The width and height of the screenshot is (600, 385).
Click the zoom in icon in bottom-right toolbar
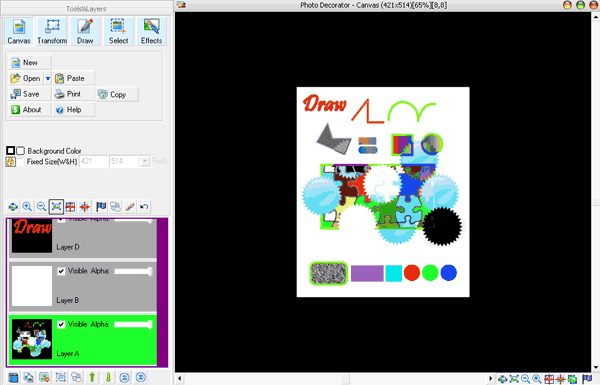[537, 379]
